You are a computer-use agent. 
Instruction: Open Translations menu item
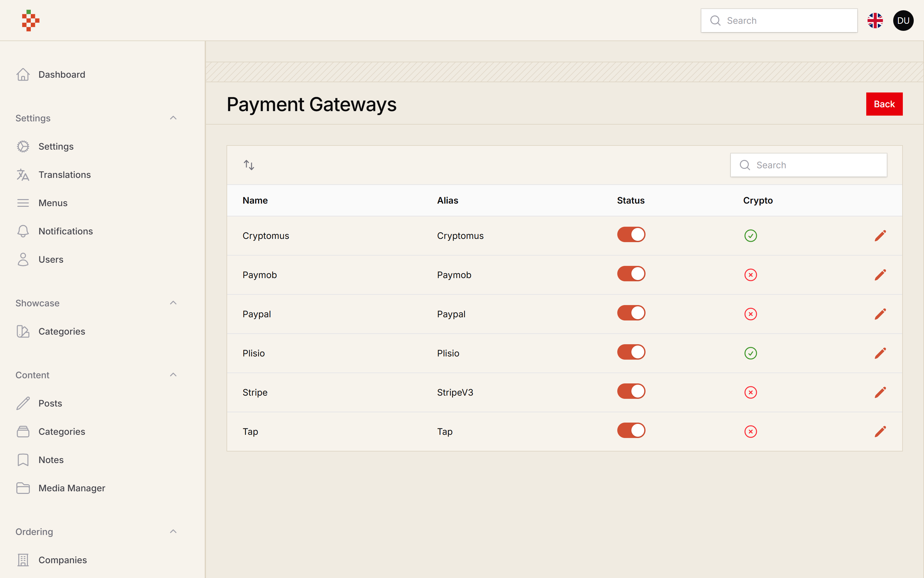coord(64,175)
